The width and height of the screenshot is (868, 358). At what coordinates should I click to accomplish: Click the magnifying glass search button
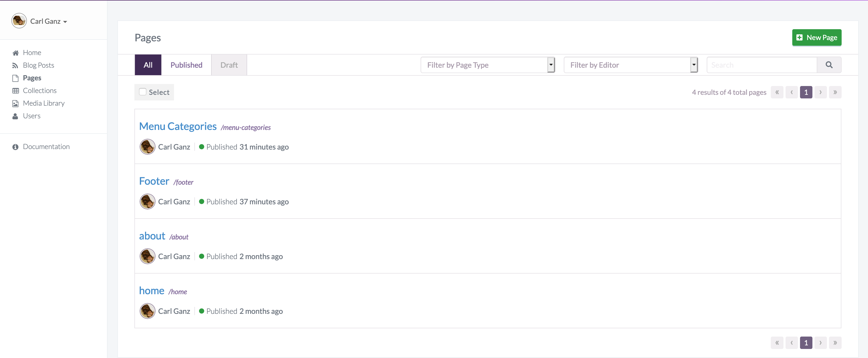tap(829, 65)
